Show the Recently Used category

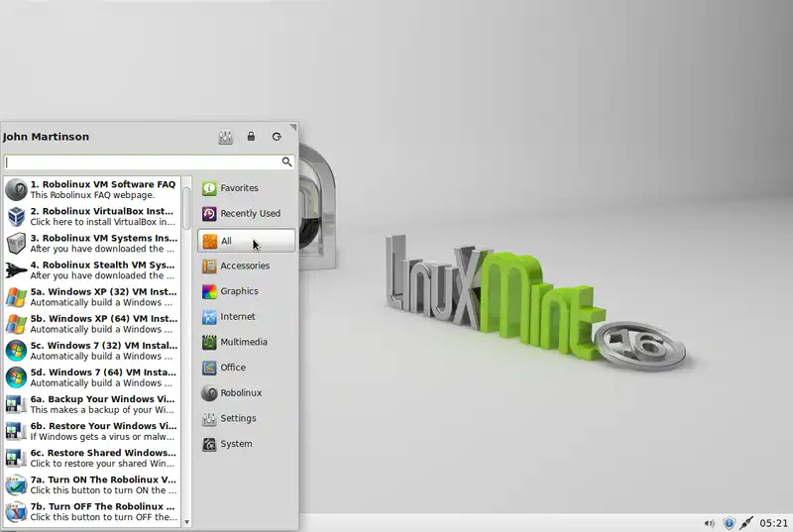246,214
